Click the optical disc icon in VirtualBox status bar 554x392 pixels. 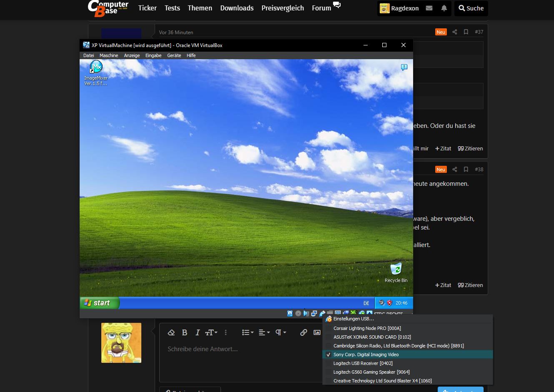pos(298,313)
